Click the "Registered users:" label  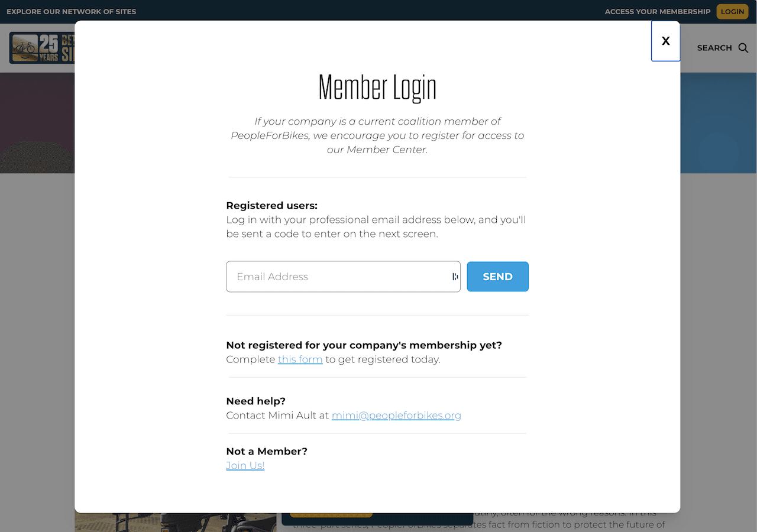(x=271, y=206)
